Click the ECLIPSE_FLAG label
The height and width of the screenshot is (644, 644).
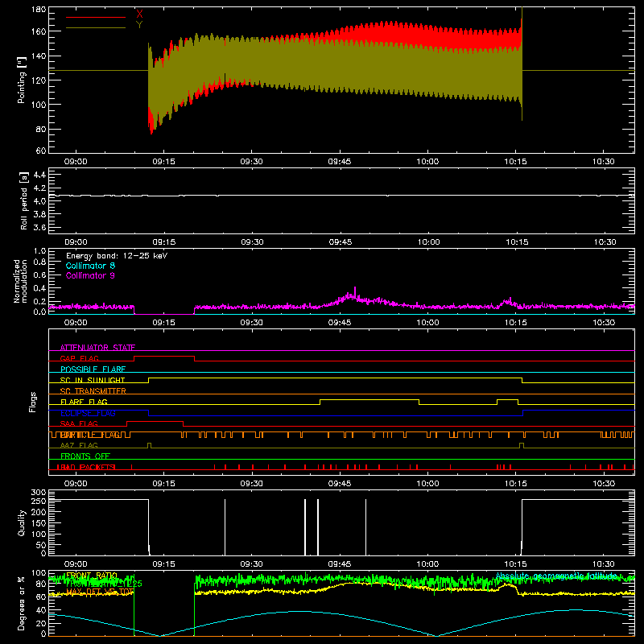[x=88, y=413]
